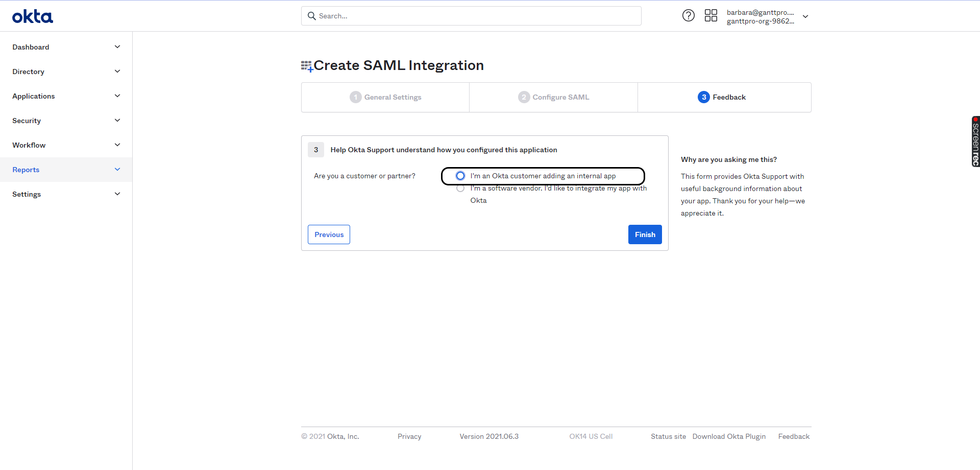Click "Help Okta Support understand" section heading

coord(444,150)
